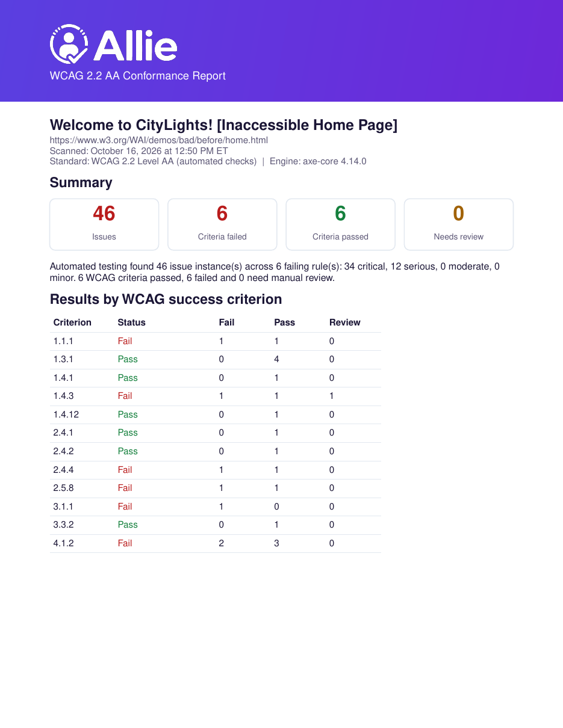Viewport: 563px width, 728px height.
Task: Select the Criteria failed summary card
Action: (x=222, y=224)
